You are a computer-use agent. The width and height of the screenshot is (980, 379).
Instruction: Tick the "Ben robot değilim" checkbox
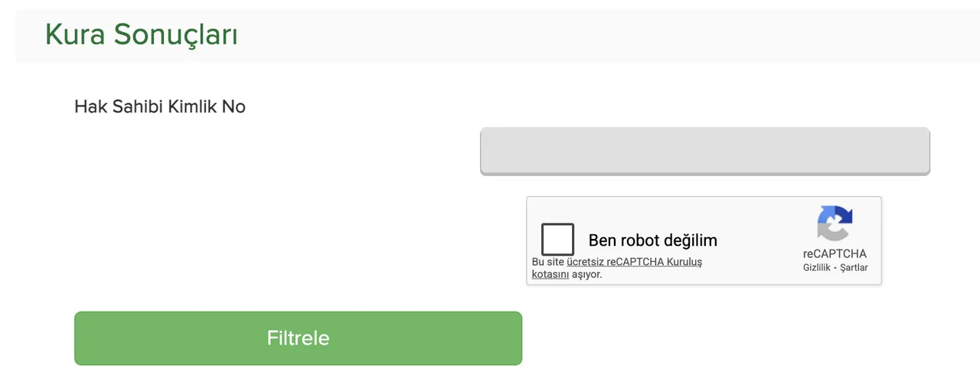(x=557, y=240)
